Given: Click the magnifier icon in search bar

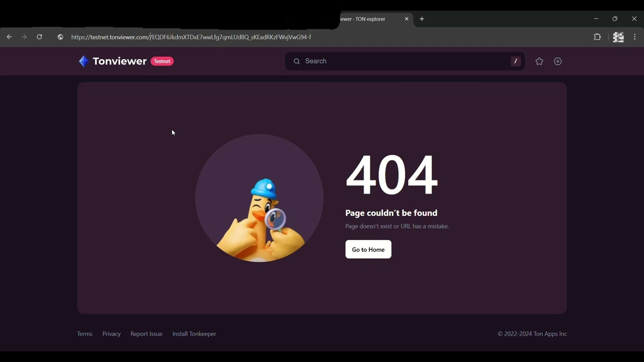Looking at the screenshot, I should [296, 61].
